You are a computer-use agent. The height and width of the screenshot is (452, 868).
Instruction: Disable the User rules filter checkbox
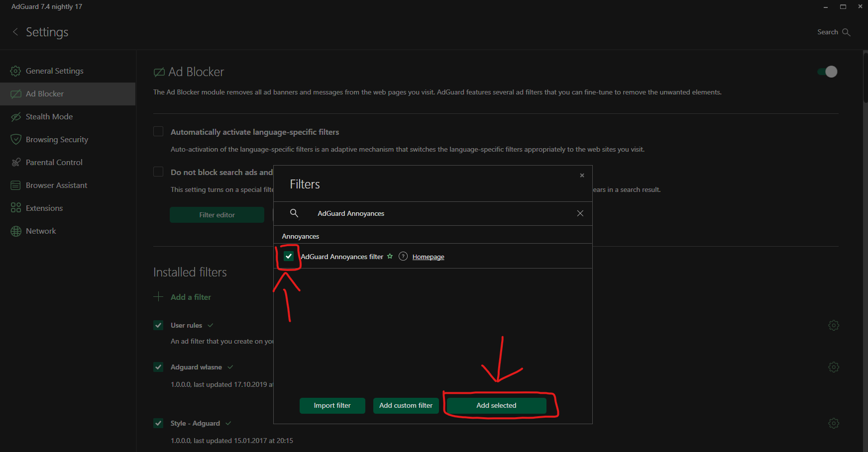click(158, 325)
